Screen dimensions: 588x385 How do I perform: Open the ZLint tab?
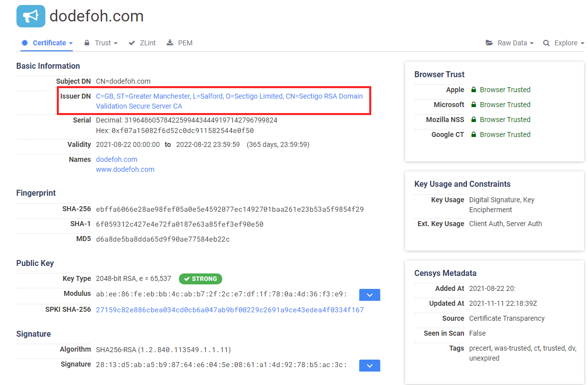pos(143,43)
